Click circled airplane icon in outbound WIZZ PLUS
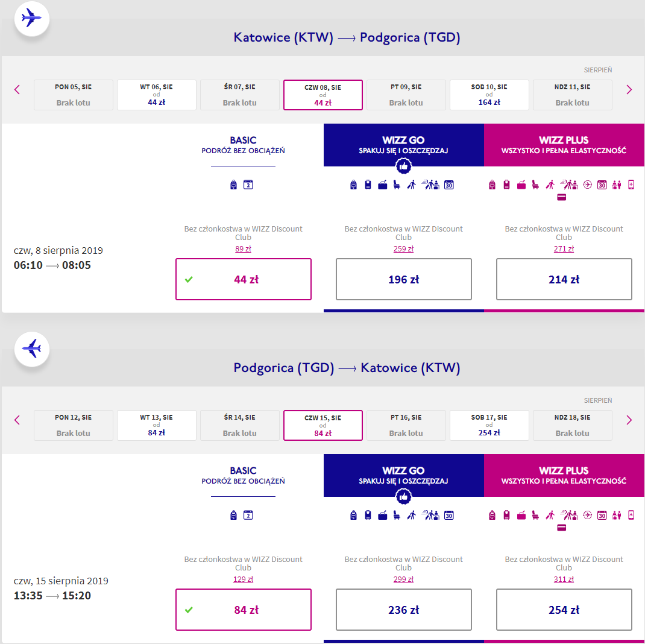 click(x=587, y=185)
